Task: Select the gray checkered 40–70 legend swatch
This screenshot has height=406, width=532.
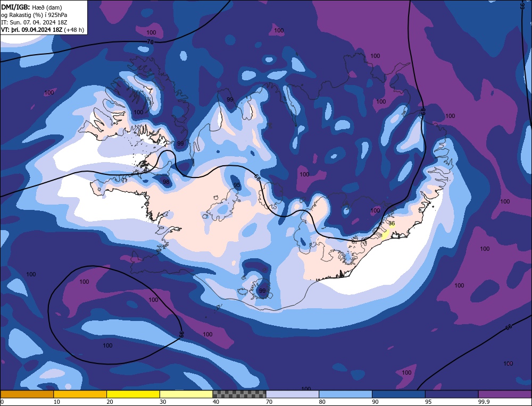Action: tap(239, 394)
